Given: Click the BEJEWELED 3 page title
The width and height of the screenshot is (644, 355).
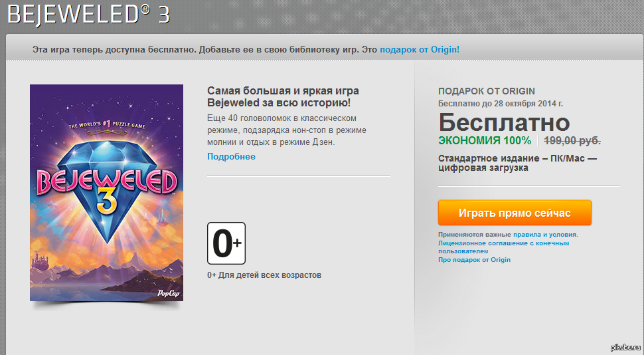Looking at the screenshot, I should 88,14.
